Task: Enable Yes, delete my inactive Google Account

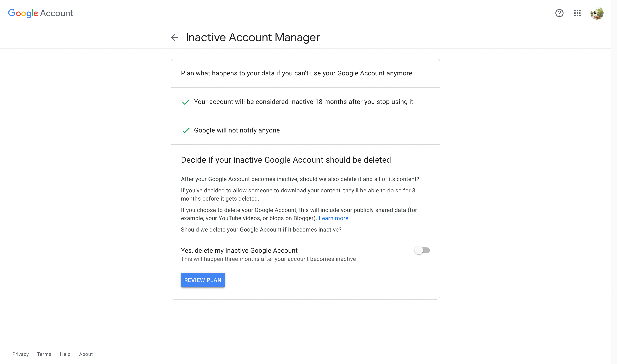Action: click(422, 250)
